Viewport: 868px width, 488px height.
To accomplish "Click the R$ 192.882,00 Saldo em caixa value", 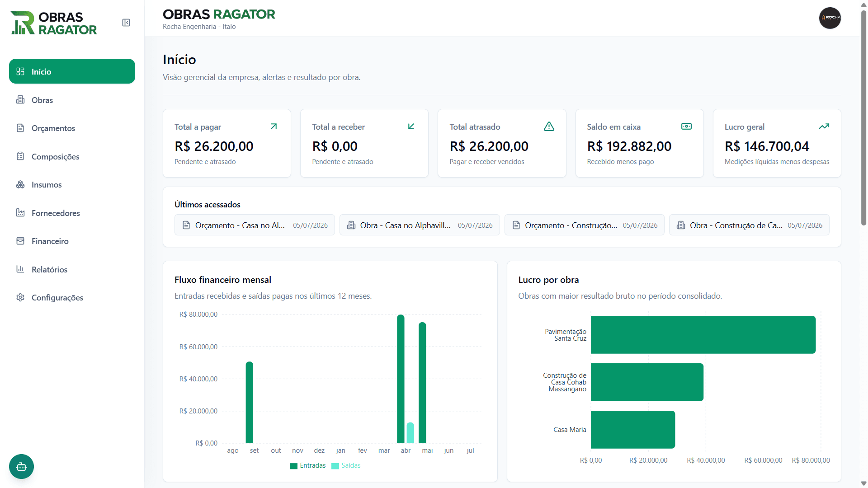I will (x=629, y=146).
